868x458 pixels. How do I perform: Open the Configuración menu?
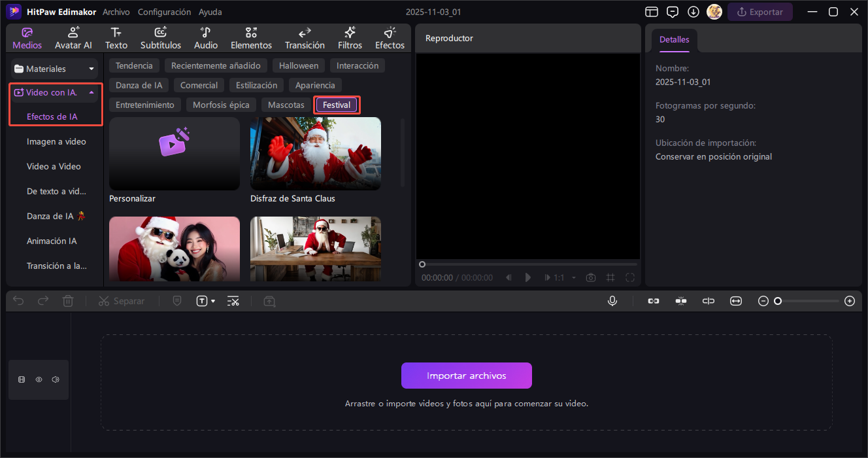[x=164, y=12]
